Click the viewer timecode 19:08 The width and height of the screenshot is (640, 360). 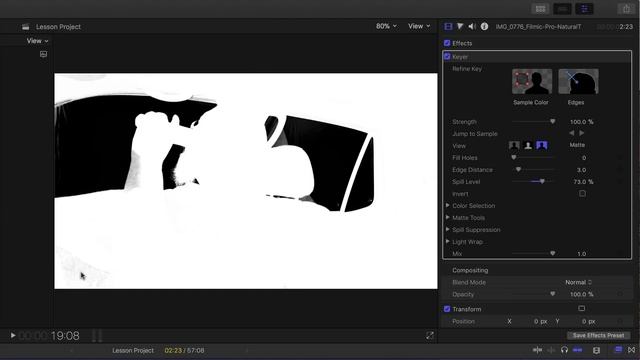click(65, 336)
